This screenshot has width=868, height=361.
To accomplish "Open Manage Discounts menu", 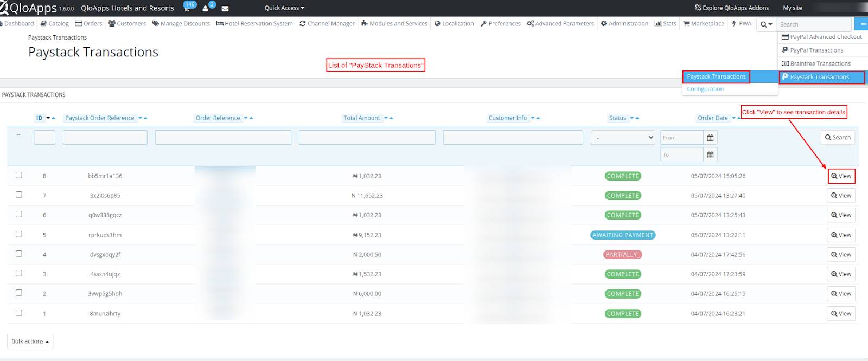I will click(x=181, y=24).
